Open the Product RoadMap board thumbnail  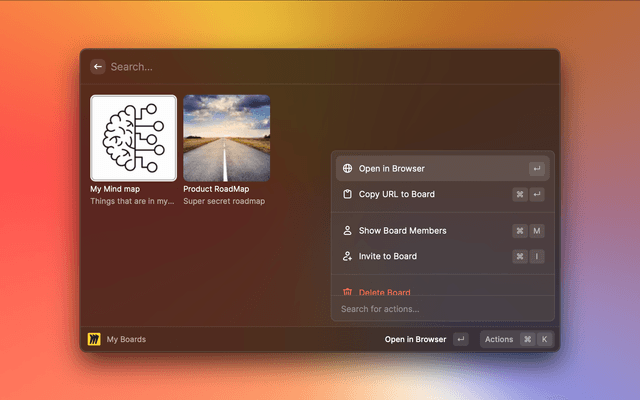227,138
